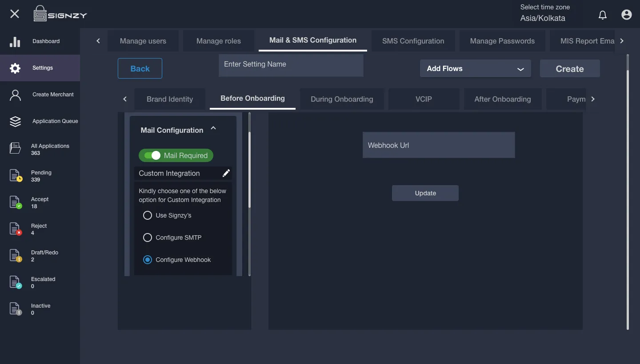640x364 pixels.
Task: Click the Back button
Action: click(140, 68)
